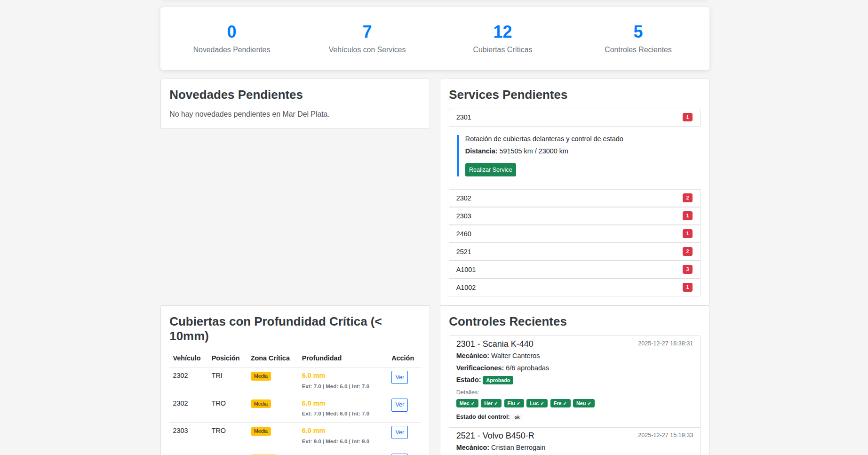Toggle the Flu verification check
Screen dimensions: 868x455
click(x=514, y=403)
